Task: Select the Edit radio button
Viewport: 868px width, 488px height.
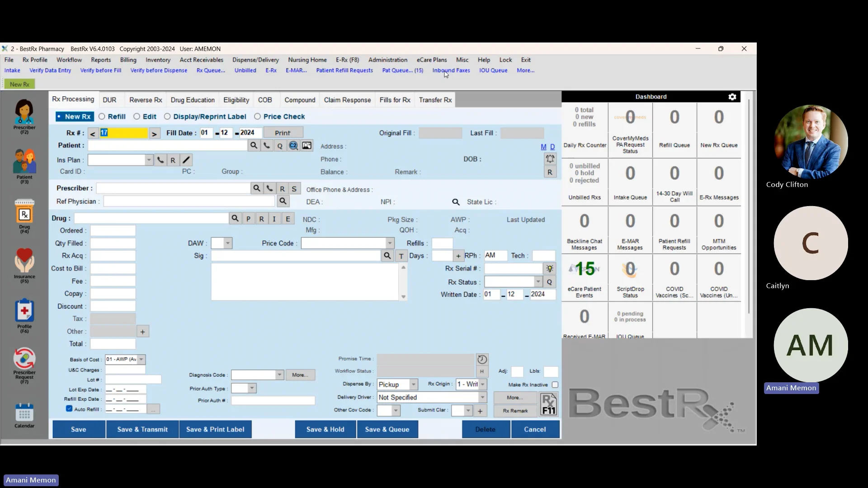Action: (x=137, y=117)
